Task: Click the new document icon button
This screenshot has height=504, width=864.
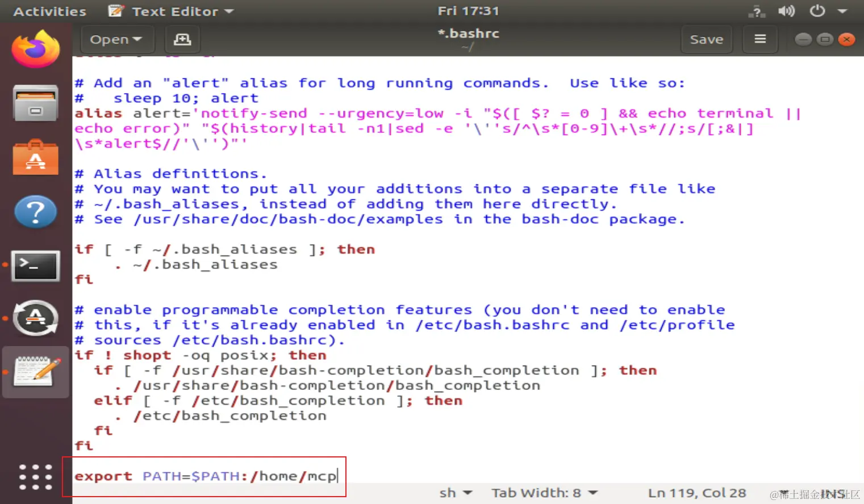Action: point(182,39)
